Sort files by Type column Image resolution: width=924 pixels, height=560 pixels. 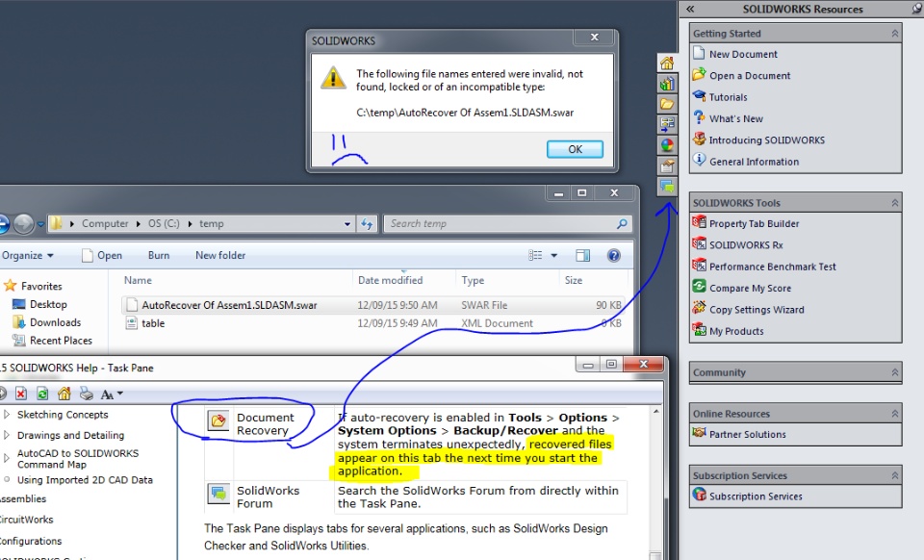coord(473,280)
